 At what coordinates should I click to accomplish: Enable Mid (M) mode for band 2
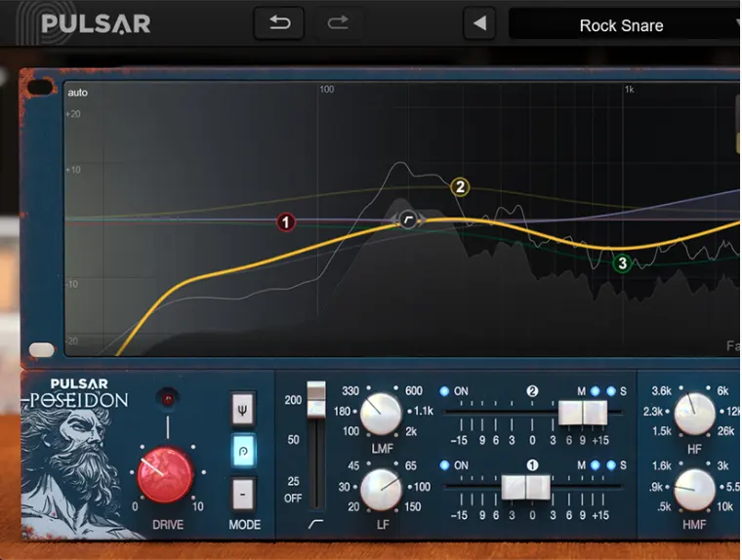point(595,391)
